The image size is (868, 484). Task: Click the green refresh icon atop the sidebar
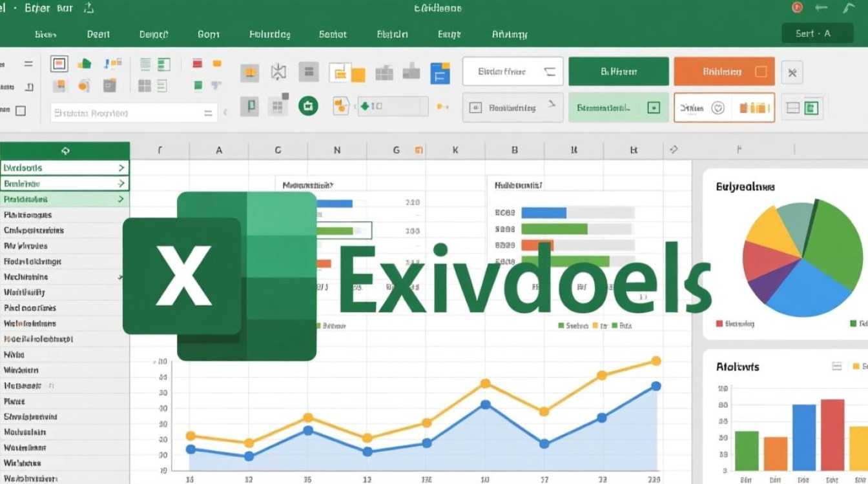[x=65, y=150]
